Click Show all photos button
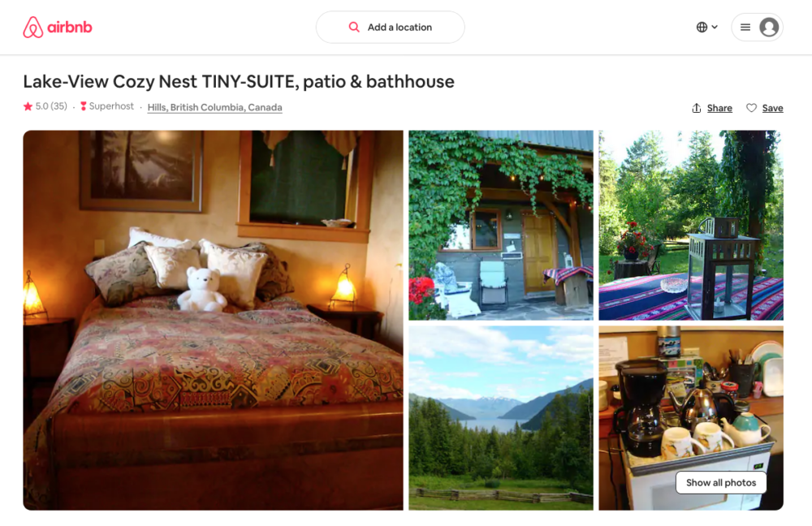 point(721,482)
